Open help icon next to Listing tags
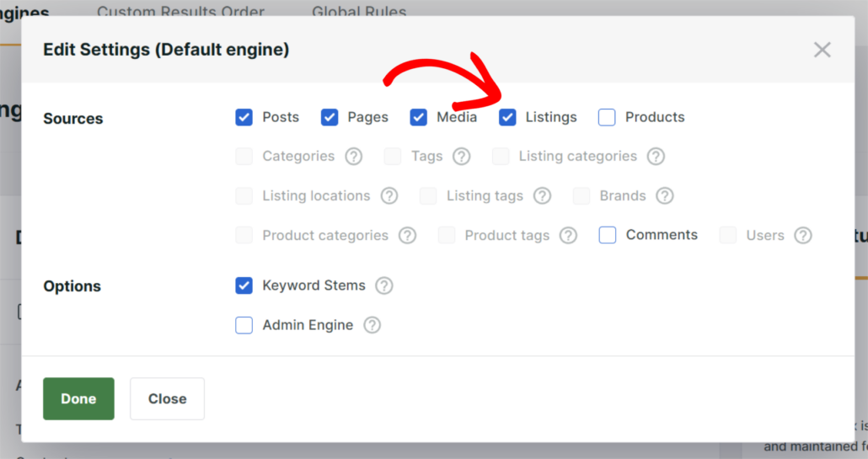The height and width of the screenshot is (459, 868). 543,195
